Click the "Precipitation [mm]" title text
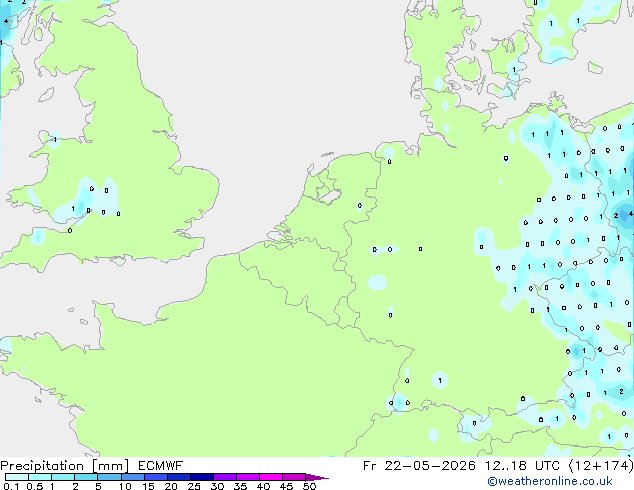 [65, 466]
